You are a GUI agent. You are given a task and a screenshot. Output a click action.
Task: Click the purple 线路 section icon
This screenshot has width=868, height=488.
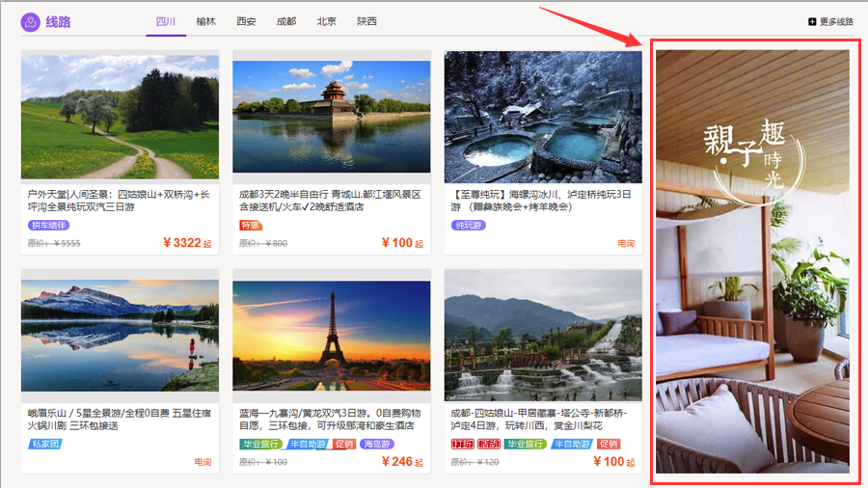pyautogui.click(x=31, y=21)
